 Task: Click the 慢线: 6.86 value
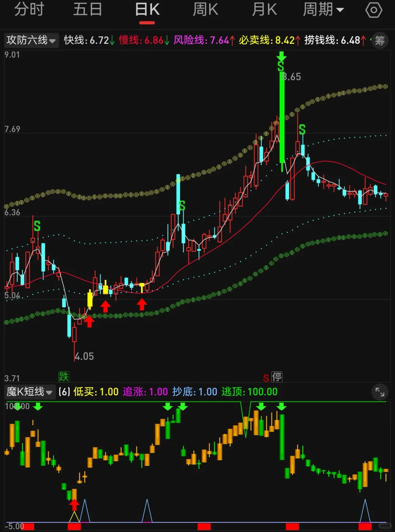pos(144,40)
